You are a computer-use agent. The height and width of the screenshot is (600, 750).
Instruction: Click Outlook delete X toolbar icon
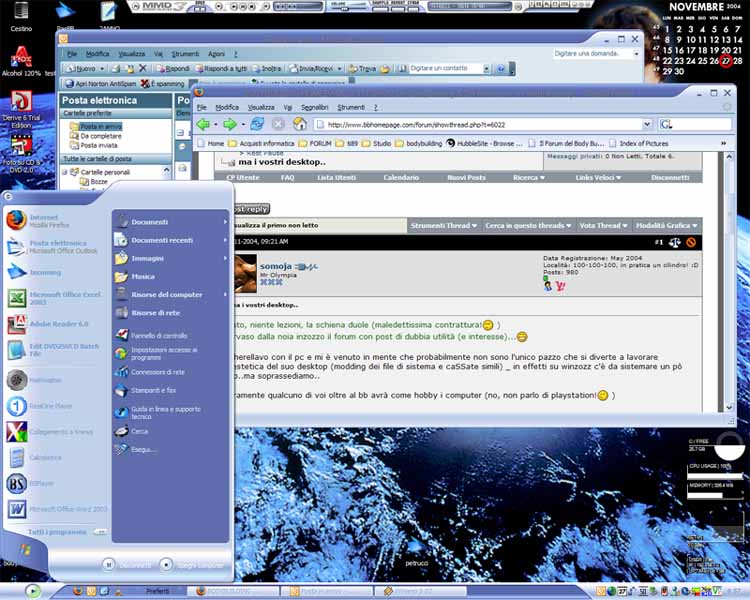tap(143, 68)
